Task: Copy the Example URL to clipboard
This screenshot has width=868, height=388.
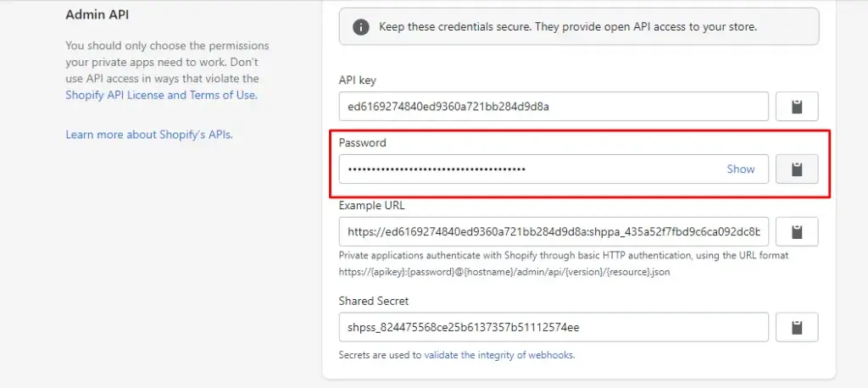Action: click(x=797, y=231)
